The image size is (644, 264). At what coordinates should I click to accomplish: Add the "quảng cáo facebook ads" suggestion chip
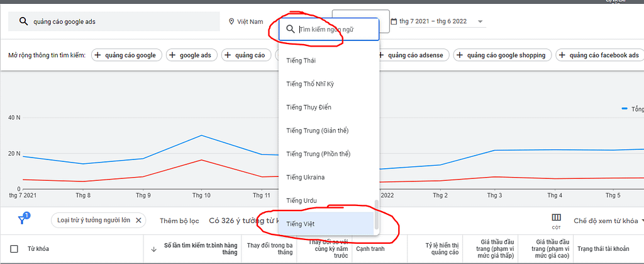tap(600, 55)
